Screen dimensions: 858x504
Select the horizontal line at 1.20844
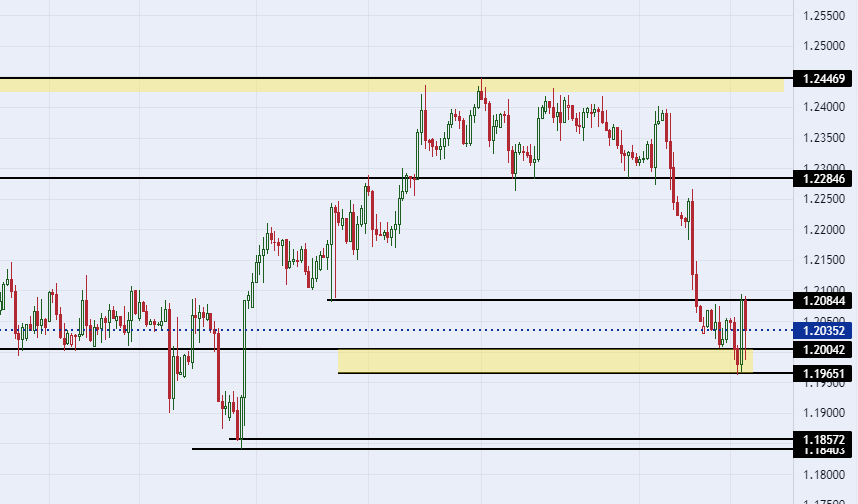click(560, 300)
